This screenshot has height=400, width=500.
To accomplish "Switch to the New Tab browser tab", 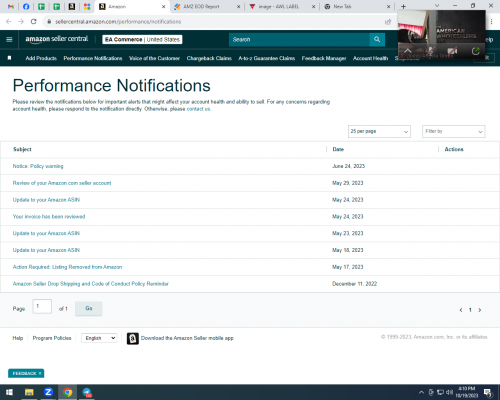I will click(x=357, y=6).
